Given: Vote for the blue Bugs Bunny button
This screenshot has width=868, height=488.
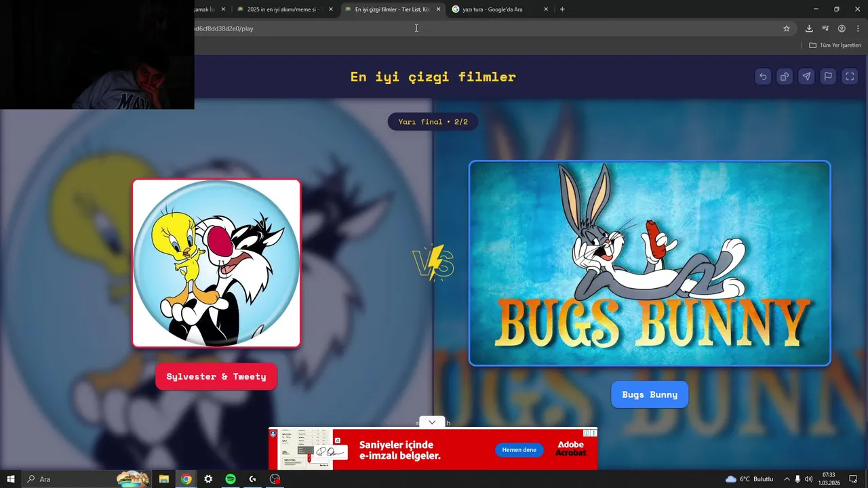Looking at the screenshot, I should point(650,394).
